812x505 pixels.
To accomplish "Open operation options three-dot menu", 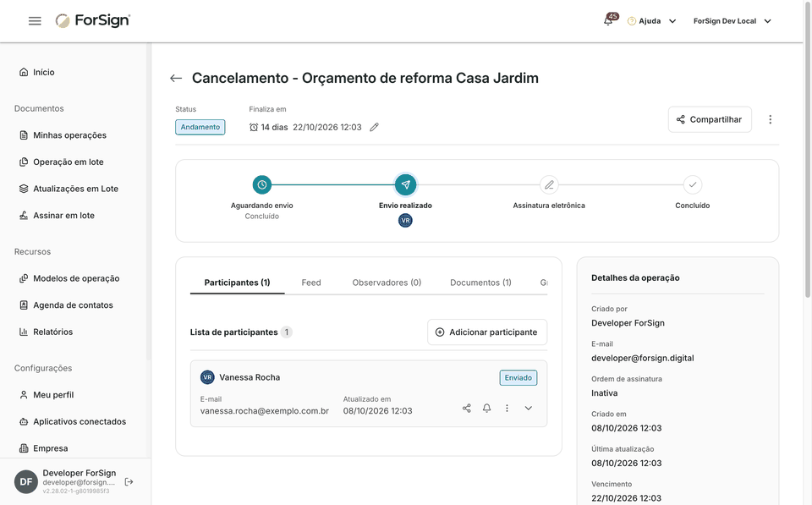I will [x=770, y=119].
